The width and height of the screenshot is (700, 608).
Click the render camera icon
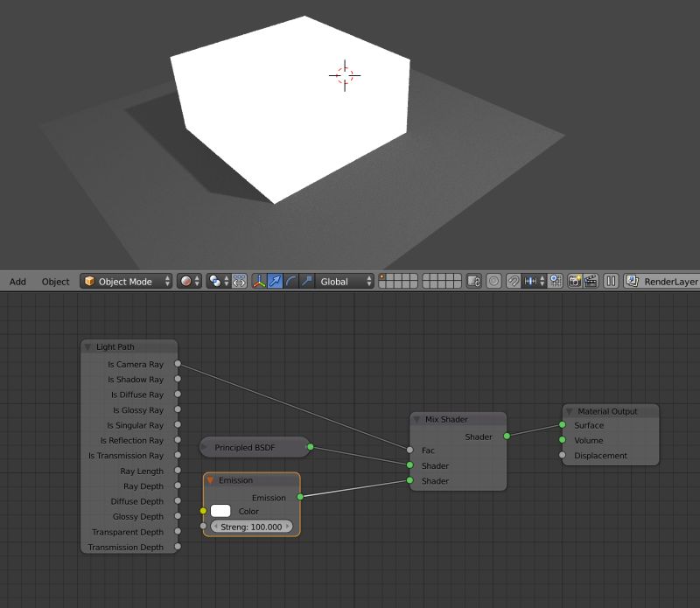[575, 281]
